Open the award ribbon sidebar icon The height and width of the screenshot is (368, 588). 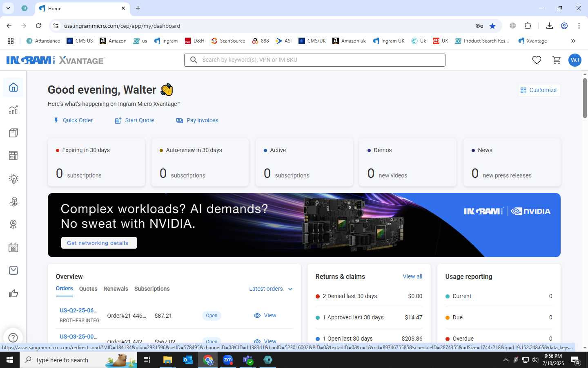(13, 224)
